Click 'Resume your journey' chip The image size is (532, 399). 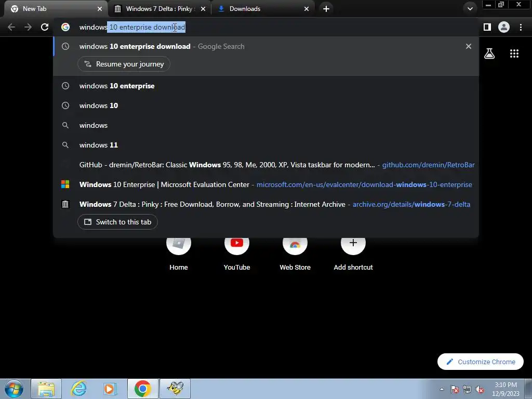(x=124, y=64)
